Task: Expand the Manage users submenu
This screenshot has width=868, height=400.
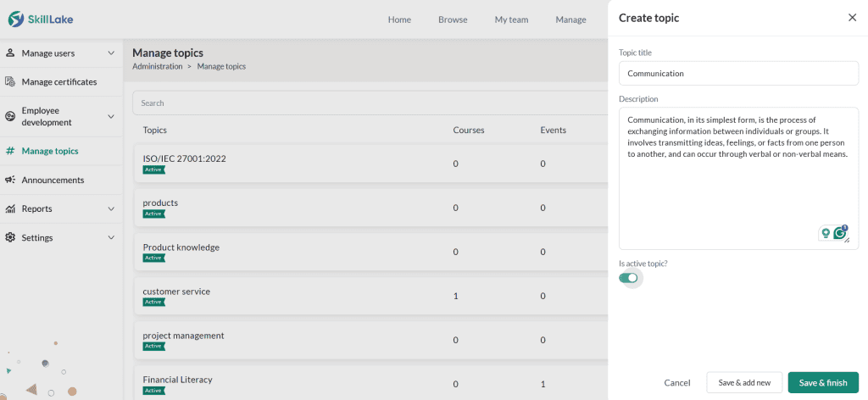Action: point(111,53)
